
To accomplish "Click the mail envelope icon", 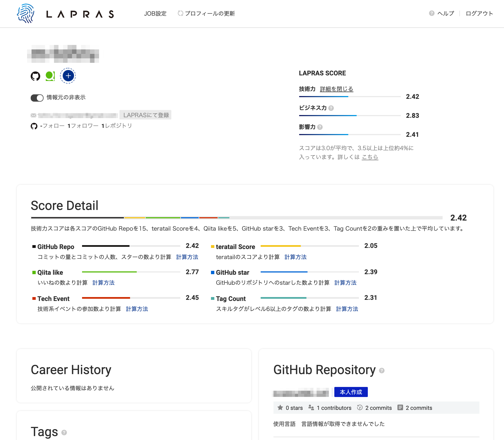I will (x=33, y=115).
